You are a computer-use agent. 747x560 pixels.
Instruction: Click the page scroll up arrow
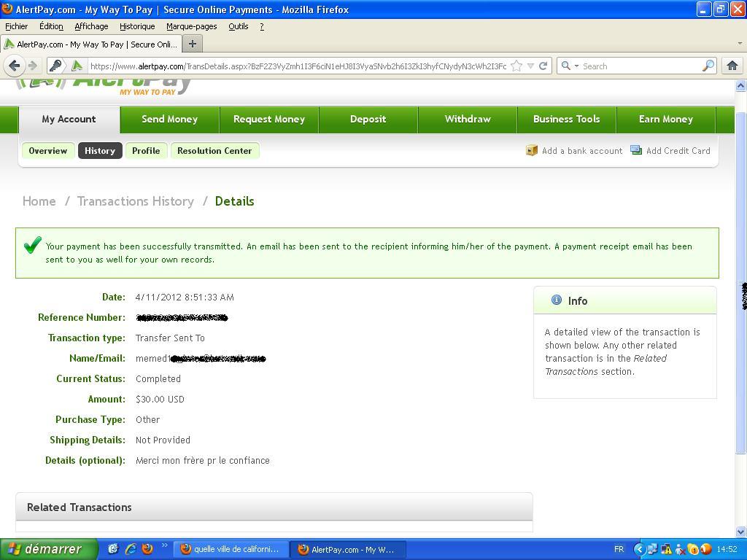pyautogui.click(x=740, y=86)
